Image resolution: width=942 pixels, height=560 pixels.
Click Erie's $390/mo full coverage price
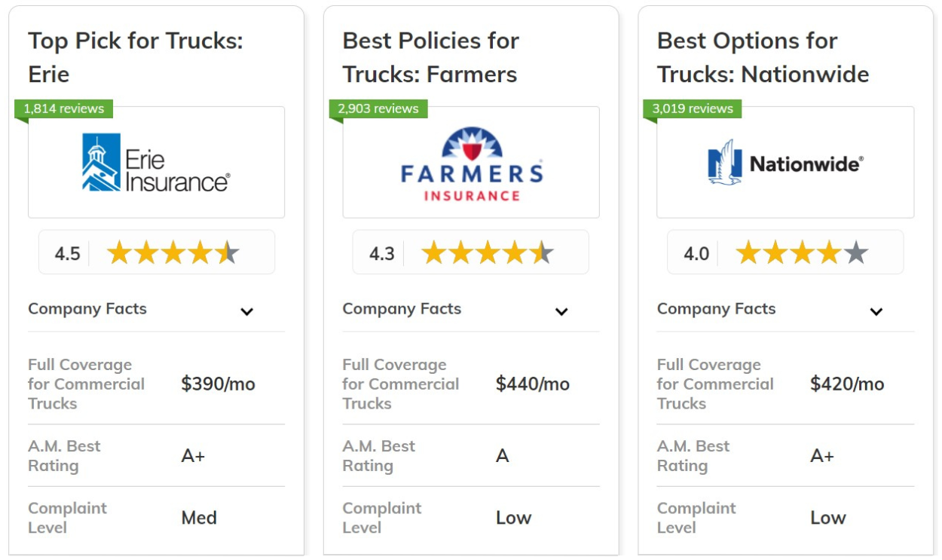218,384
